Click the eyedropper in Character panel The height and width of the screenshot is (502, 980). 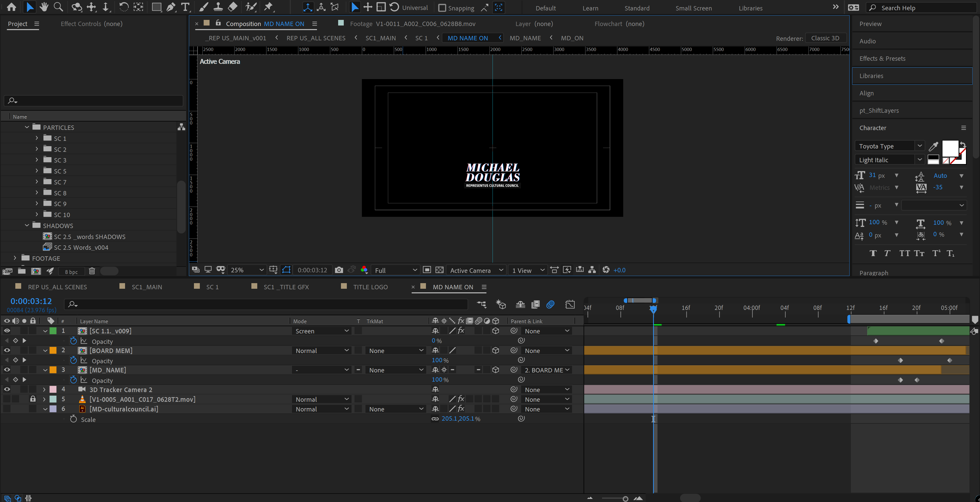(x=934, y=146)
